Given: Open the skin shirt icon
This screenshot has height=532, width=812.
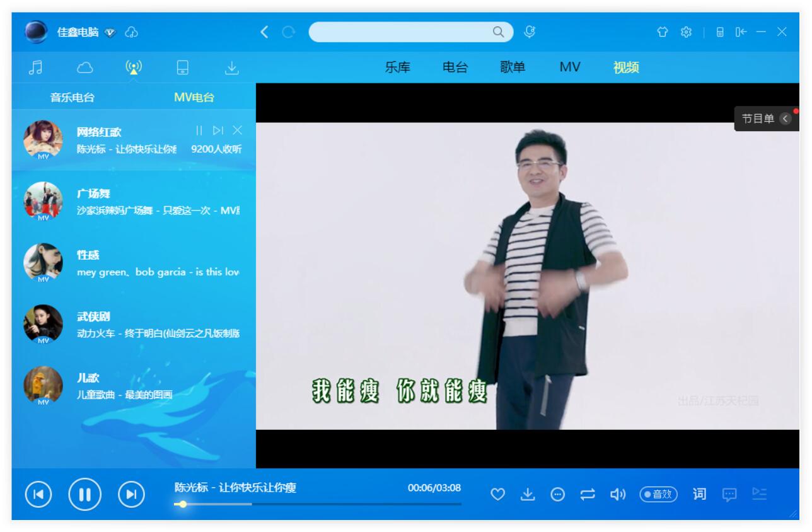Looking at the screenshot, I should (x=662, y=32).
